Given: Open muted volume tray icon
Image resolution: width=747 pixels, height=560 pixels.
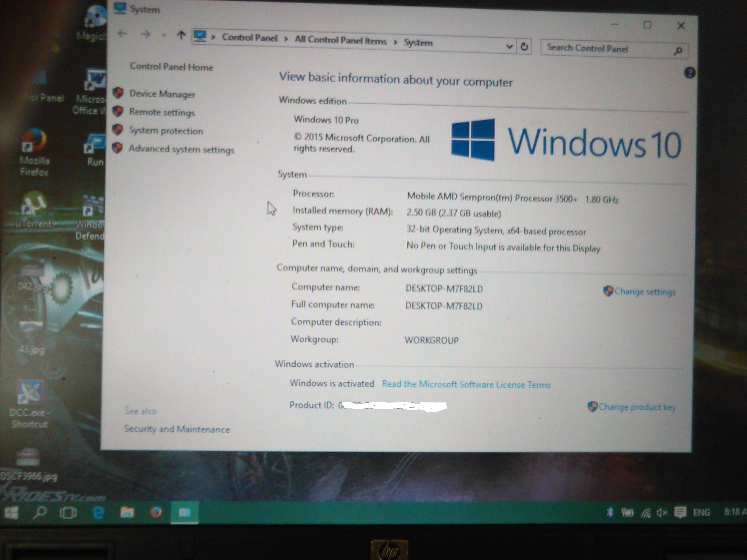Looking at the screenshot, I should pos(662,513).
